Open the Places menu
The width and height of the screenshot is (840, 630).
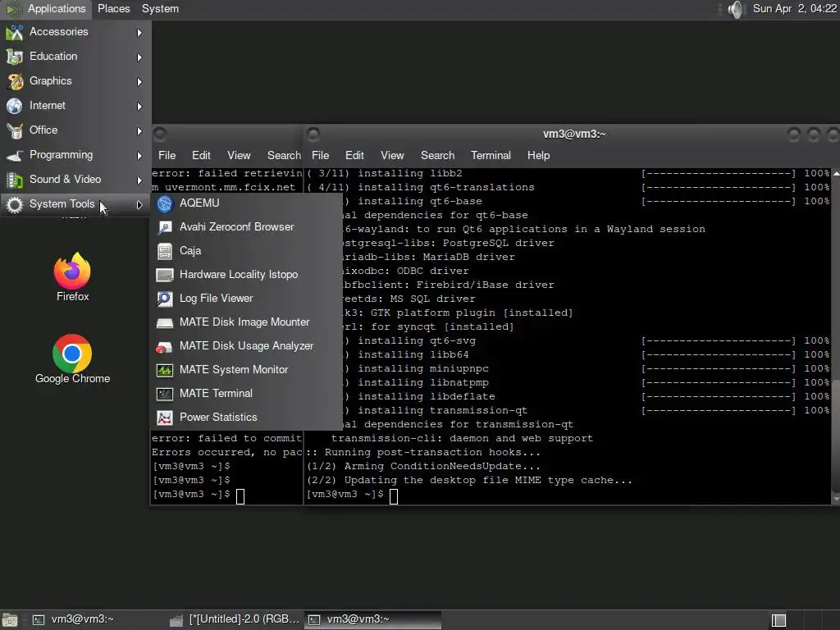pyautogui.click(x=113, y=8)
